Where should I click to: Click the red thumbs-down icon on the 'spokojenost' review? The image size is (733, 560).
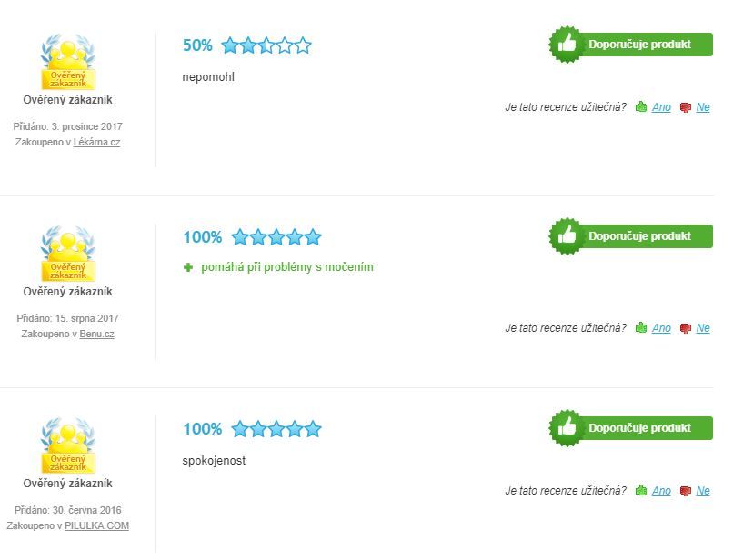[686, 491]
